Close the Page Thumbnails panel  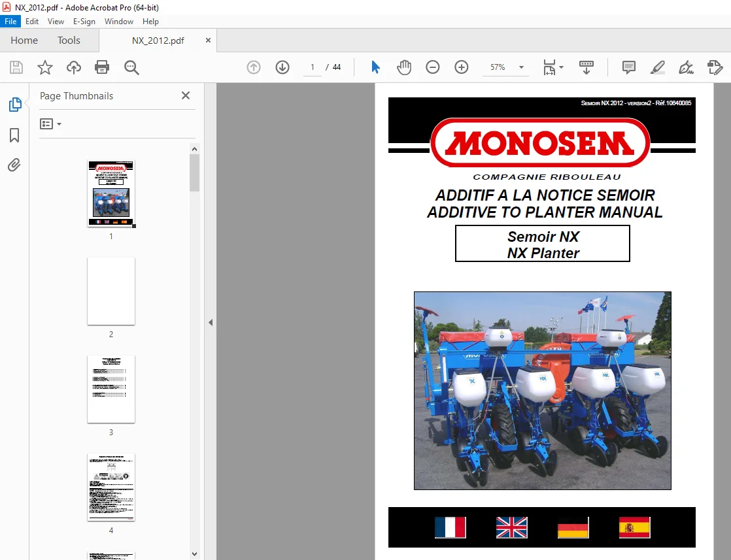coord(186,95)
